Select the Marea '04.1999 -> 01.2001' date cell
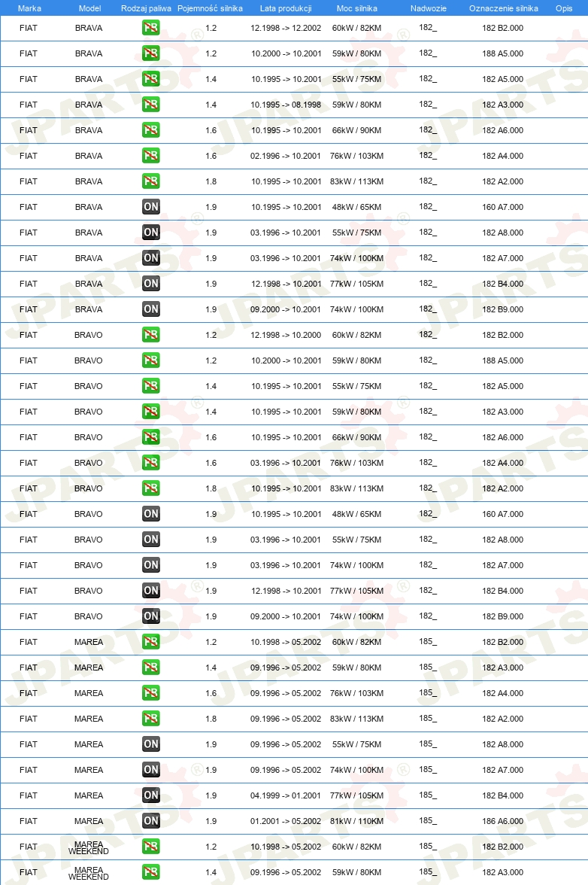The image size is (588, 885). 286,795
